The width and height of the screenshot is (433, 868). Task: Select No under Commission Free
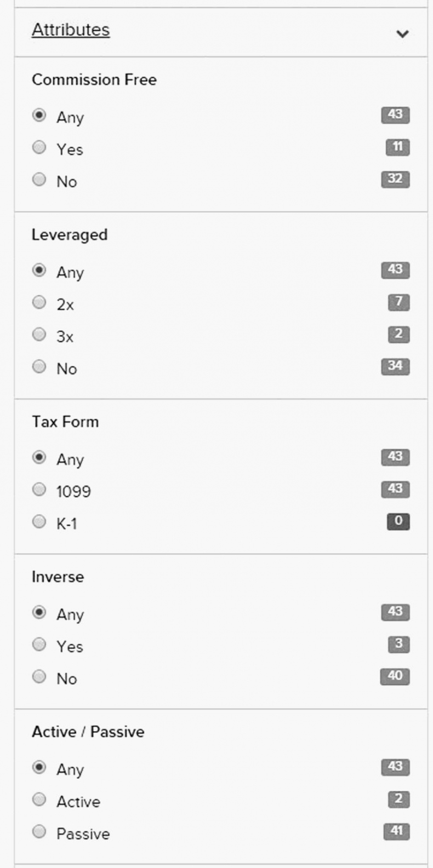[39, 180]
